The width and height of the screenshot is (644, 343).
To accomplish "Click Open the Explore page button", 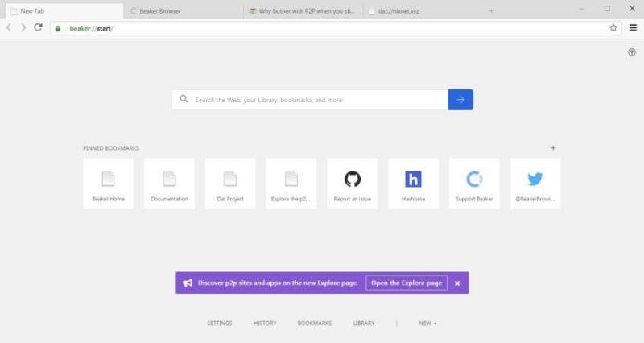I will pyautogui.click(x=407, y=283).
